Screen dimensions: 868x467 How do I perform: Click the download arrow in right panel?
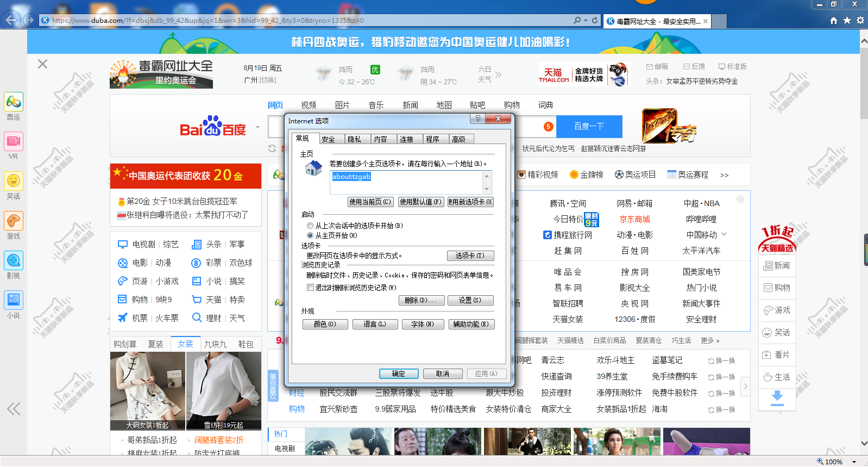tap(777, 397)
